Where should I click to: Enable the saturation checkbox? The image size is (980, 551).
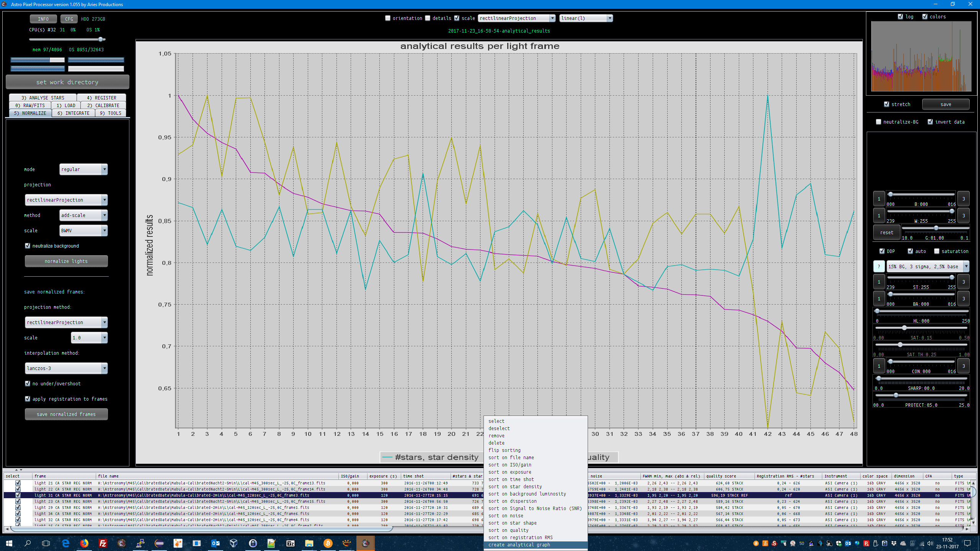(937, 251)
